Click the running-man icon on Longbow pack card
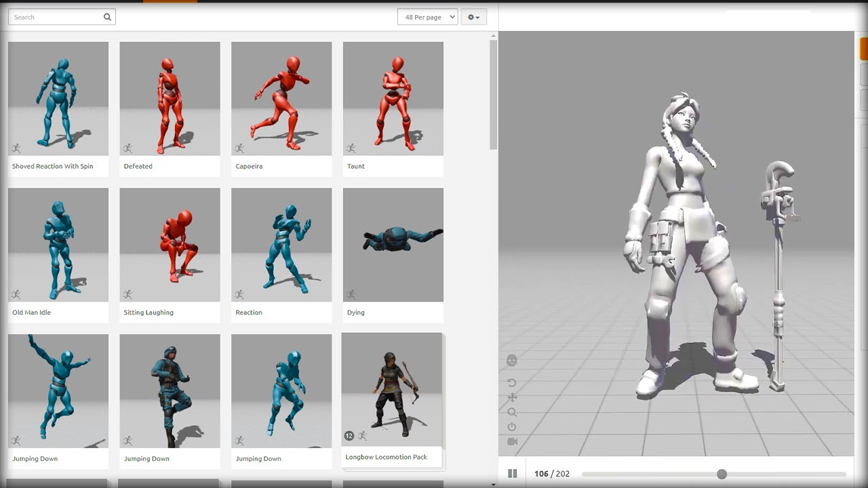The image size is (868, 488). (362, 436)
